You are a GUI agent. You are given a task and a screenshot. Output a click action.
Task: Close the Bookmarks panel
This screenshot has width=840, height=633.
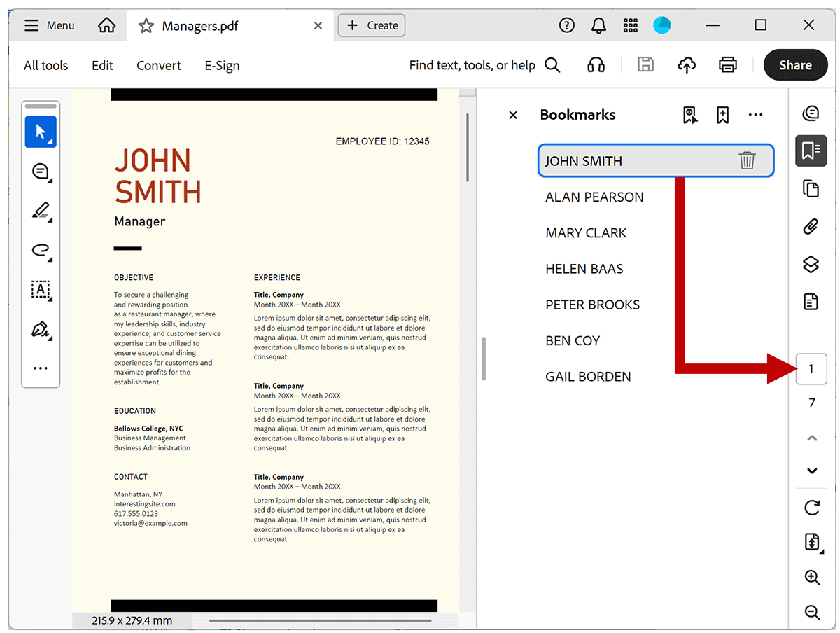coord(513,115)
